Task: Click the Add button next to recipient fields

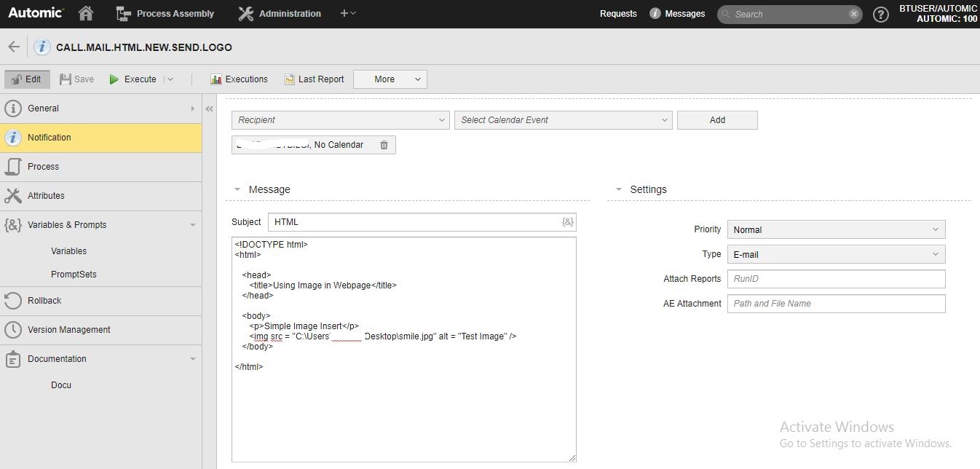Action: click(716, 119)
